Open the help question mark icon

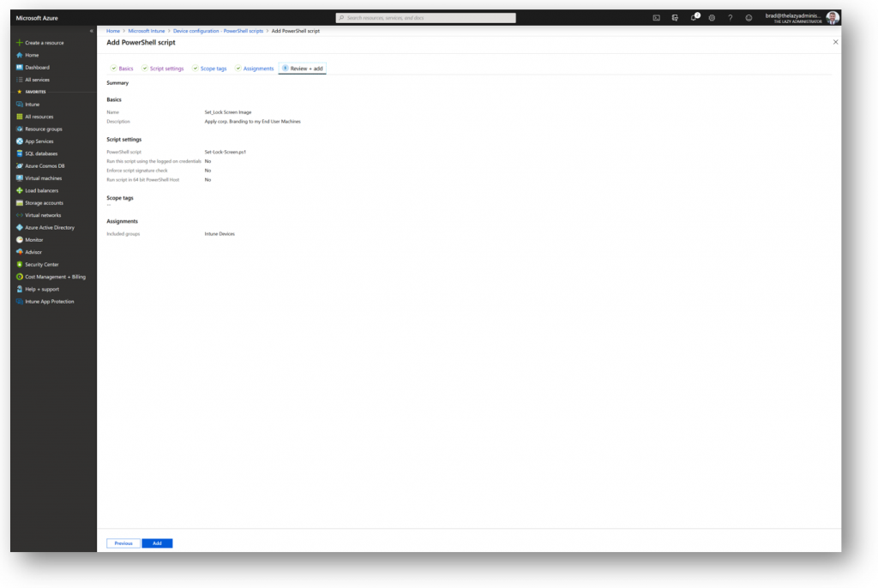(731, 18)
